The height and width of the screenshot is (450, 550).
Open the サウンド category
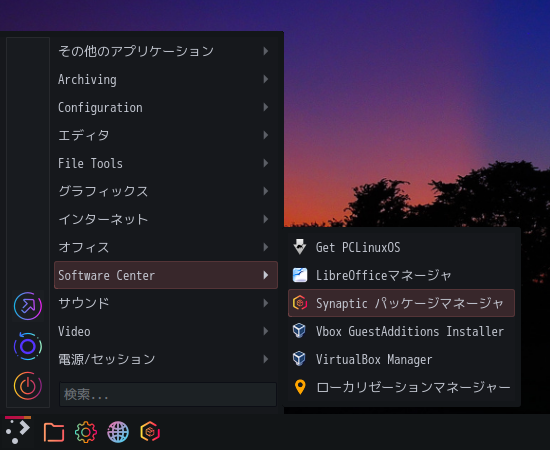coord(166,303)
